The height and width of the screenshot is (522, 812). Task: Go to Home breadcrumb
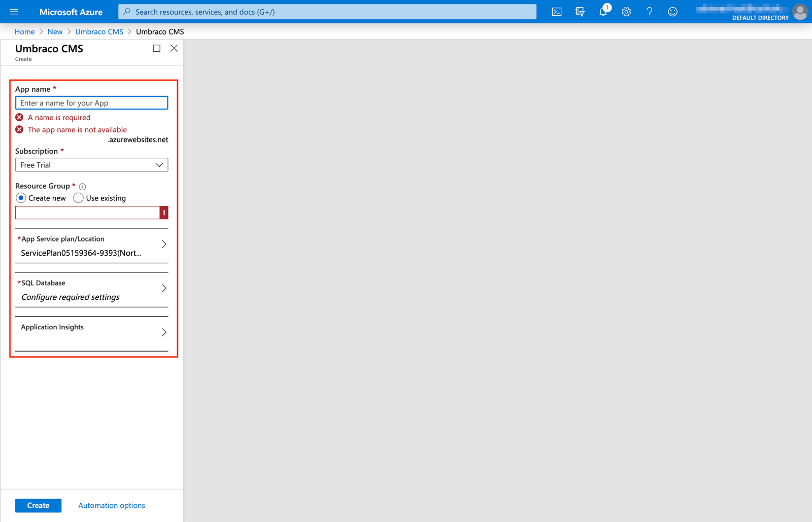tap(24, 31)
